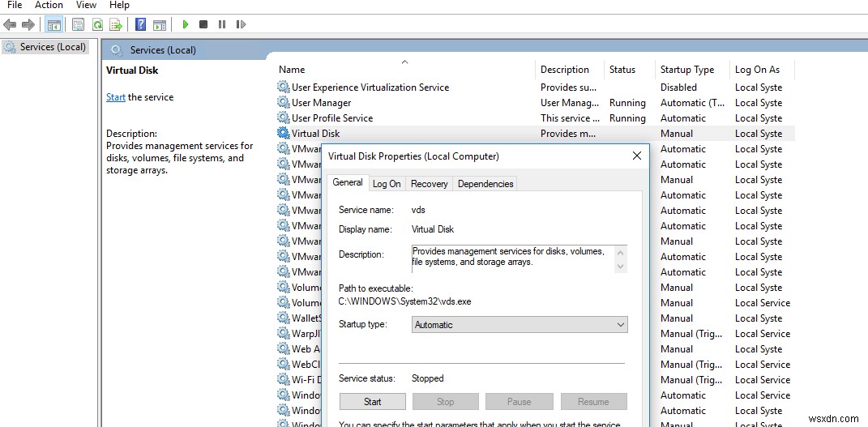868x427 pixels.
Task: Sort by Startup Type column header
Action: (x=687, y=69)
